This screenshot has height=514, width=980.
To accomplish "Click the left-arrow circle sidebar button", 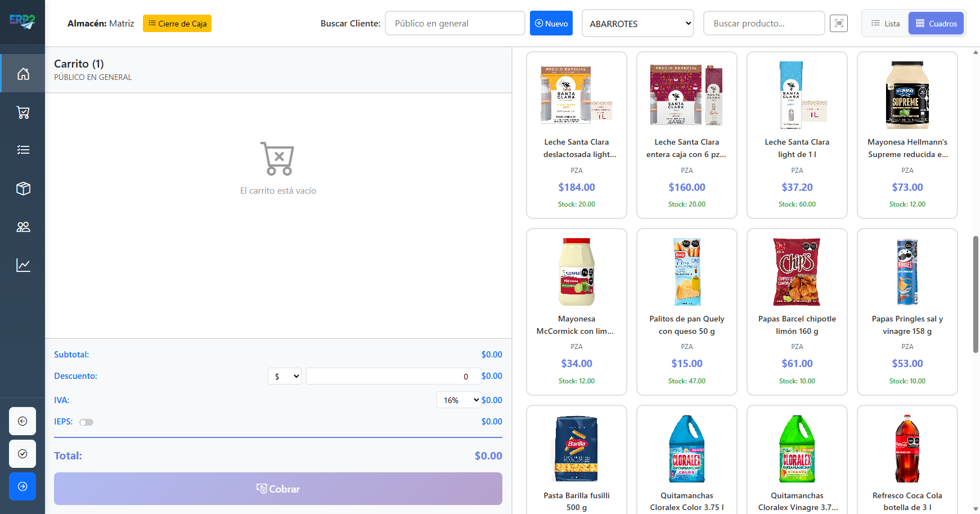I will (x=23, y=421).
